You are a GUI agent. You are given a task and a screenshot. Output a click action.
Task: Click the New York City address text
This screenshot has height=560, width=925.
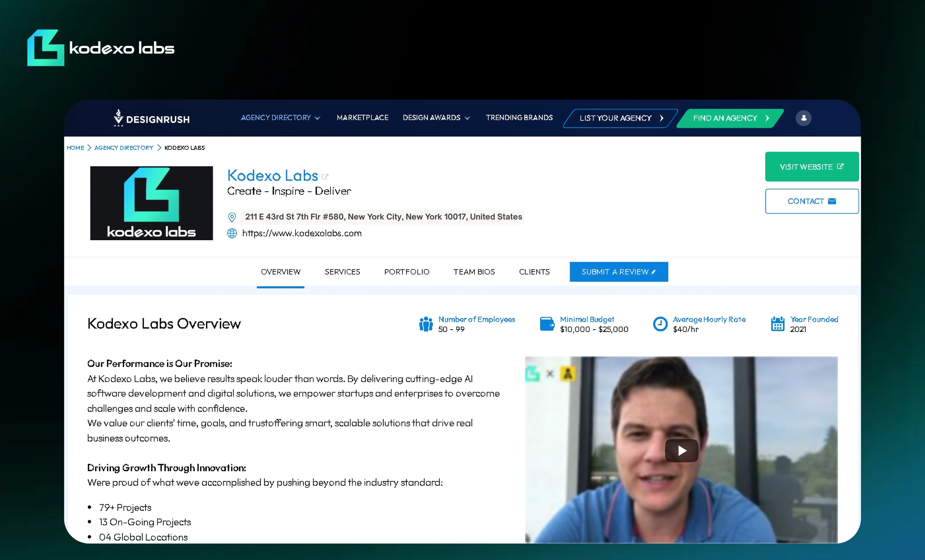pos(384,217)
